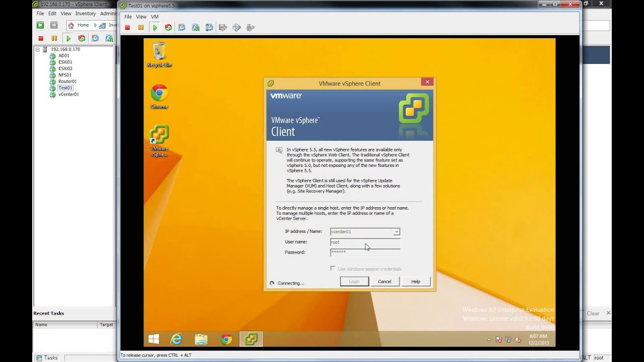
Task: Open IP address / Name dropdown arrow
Action: [396, 232]
